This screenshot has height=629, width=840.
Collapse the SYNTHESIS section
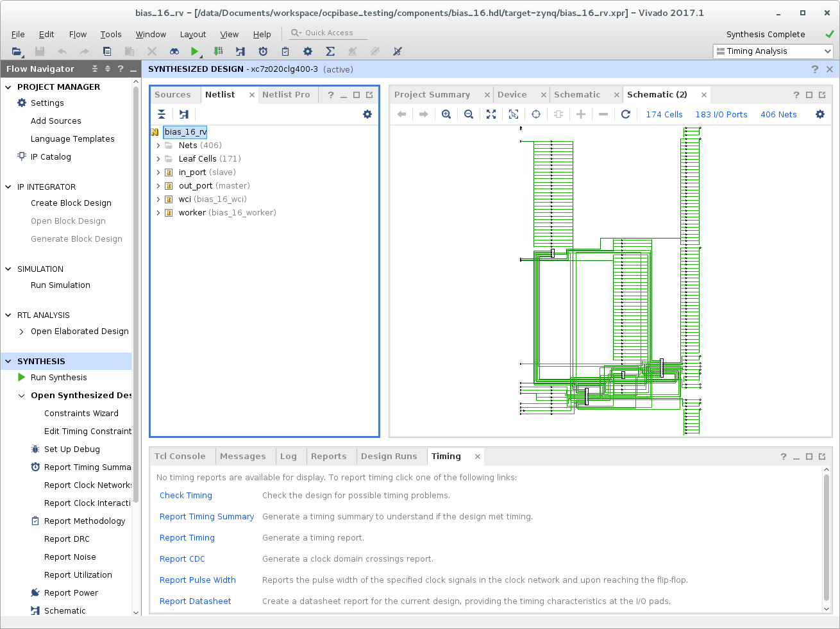coord(8,362)
